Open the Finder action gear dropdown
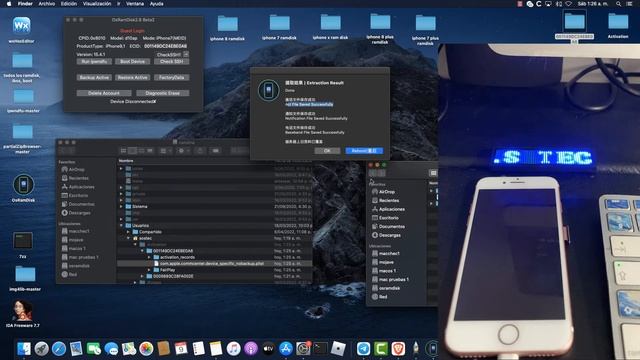The width and height of the screenshot is (640, 360). point(184,151)
